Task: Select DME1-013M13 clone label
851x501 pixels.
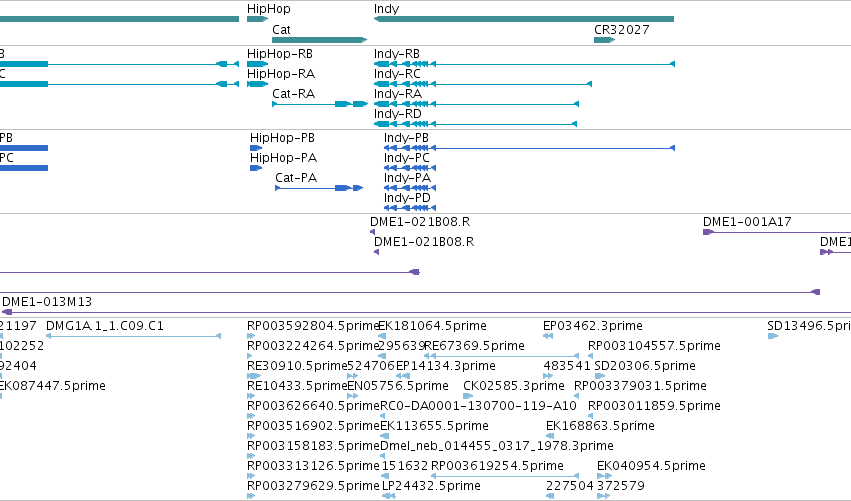Action: click(x=47, y=302)
